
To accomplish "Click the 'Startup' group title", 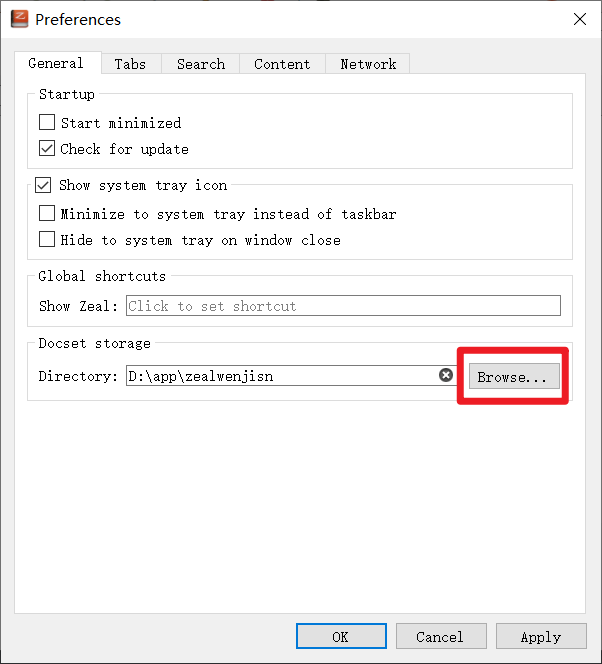I will click(x=67, y=94).
